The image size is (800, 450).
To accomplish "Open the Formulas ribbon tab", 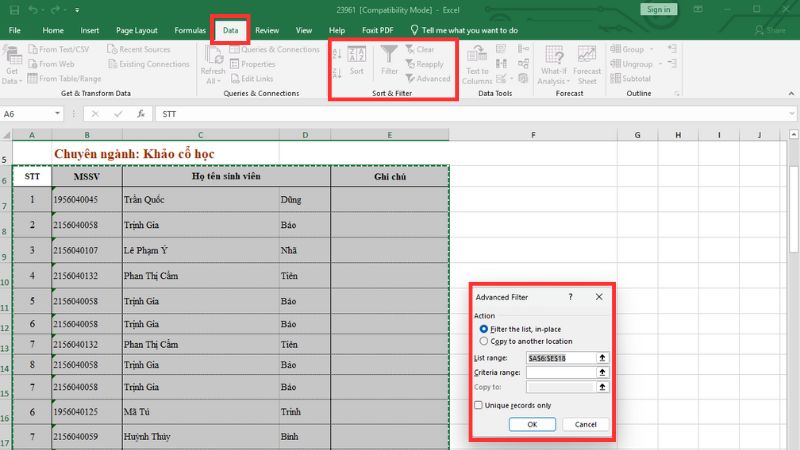I will (x=190, y=31).
